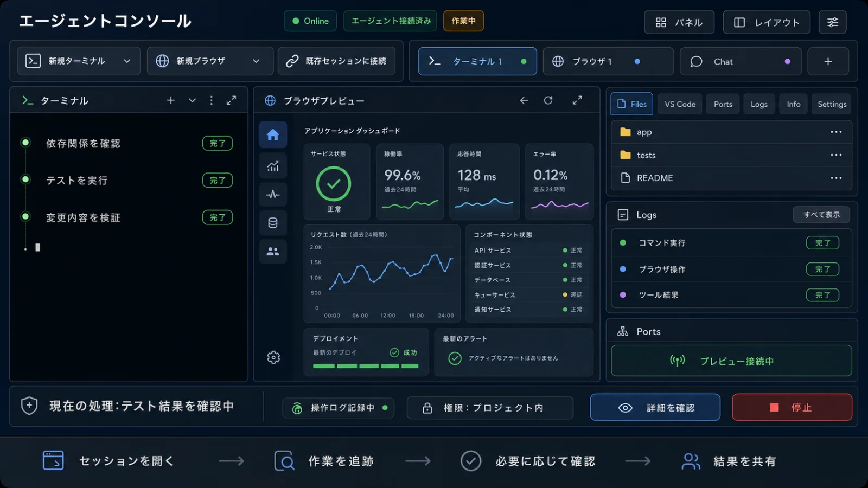Select the ブラウザ操作 log entry
This screenshot has width=868, height=488.
pos(731,269)
